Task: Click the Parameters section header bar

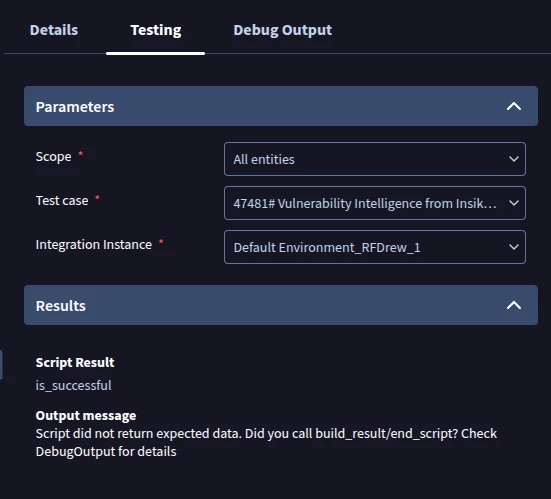Action: pos(281,106)
